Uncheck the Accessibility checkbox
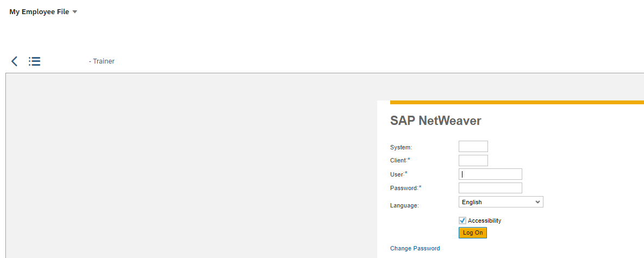Image resolution: width=644 pixels, height=258 pixels. pos(462,221)
